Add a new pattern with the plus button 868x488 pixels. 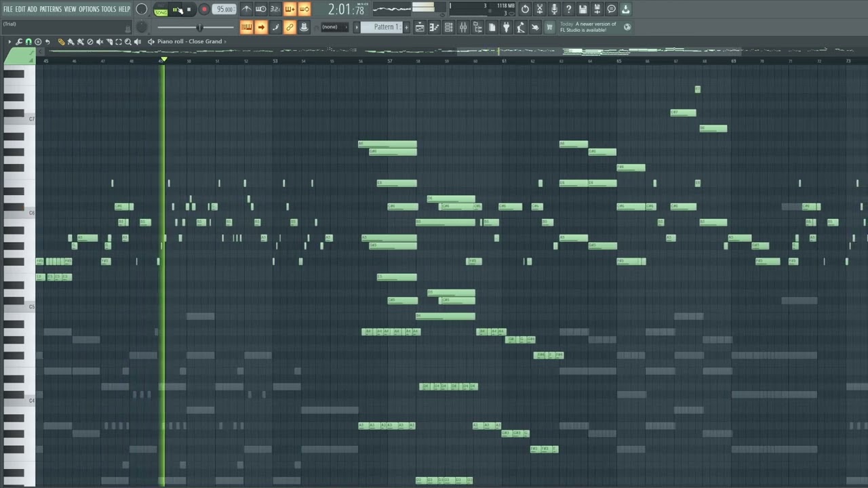406,27
